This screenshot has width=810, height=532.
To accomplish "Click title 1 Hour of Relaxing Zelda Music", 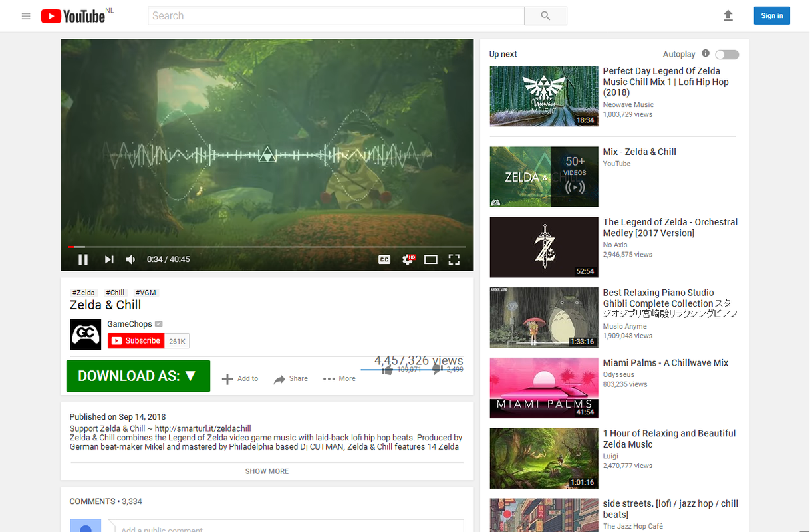I will point(669,439).
